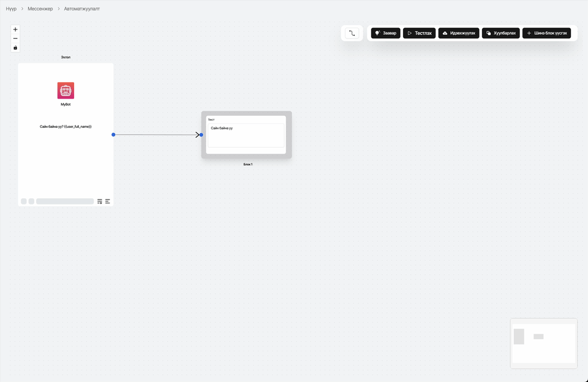Click the Идэвхжүүлэх activate button
Viewport: 588px width, 382px height.
pyautogui.click(x=458, y=33)
